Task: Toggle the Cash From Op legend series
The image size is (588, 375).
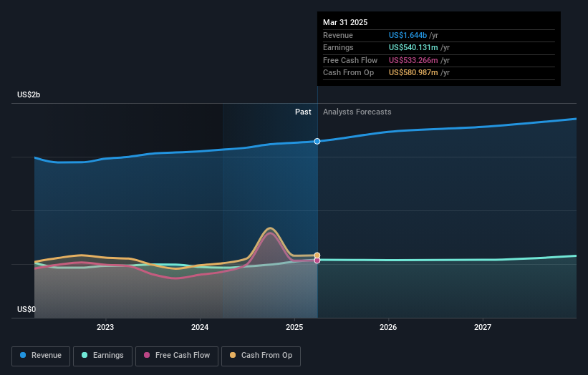Action: click(x=261, y=356)
